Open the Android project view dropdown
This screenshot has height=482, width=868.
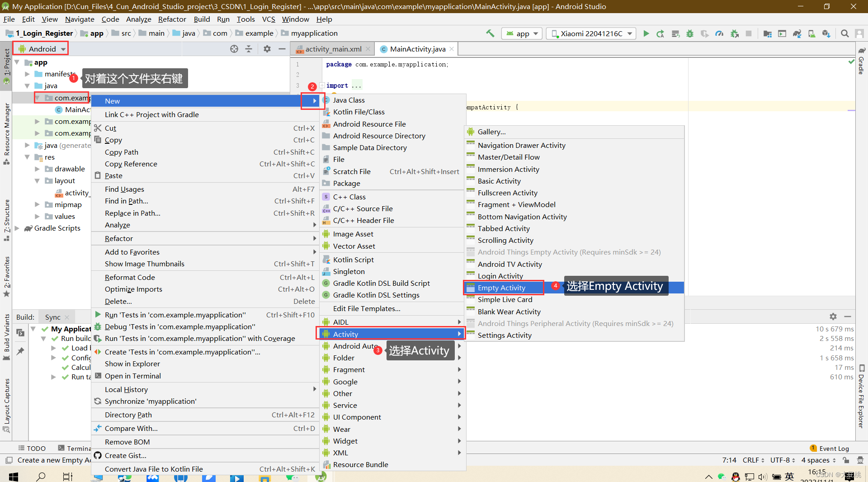(42, 49)
